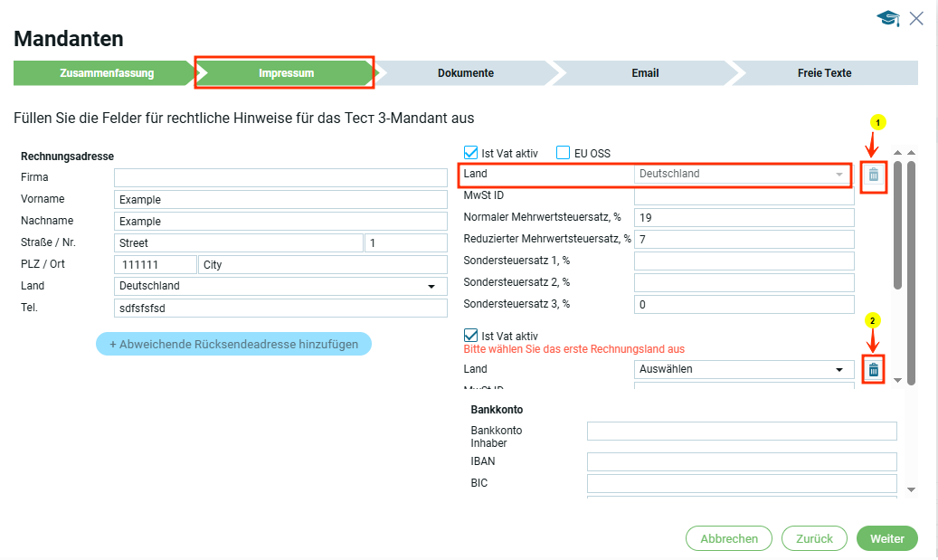Open the Land dropdown under Rechnungsadresse
The image size is (938, 560).
tap(280, 286)
